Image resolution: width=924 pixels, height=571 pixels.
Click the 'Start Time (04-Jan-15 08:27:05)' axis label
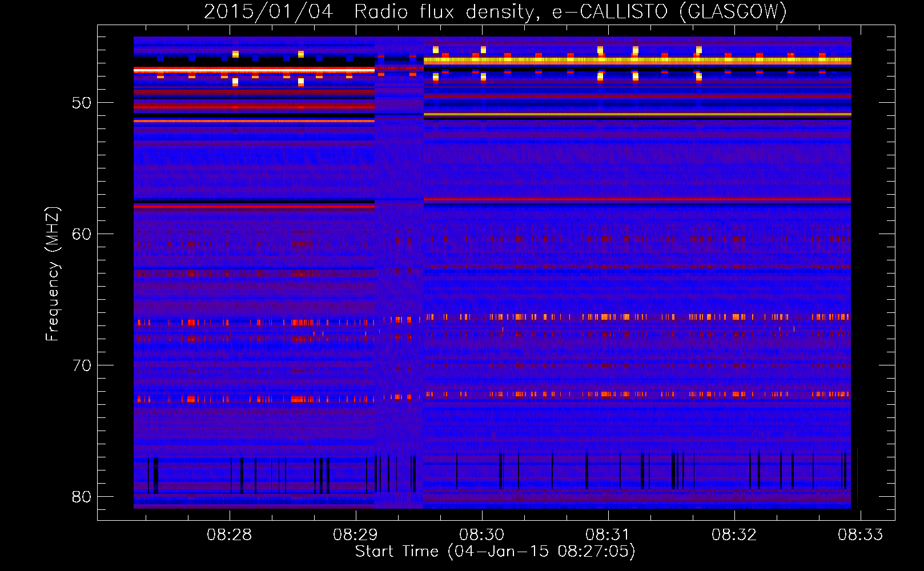[495, 552]
